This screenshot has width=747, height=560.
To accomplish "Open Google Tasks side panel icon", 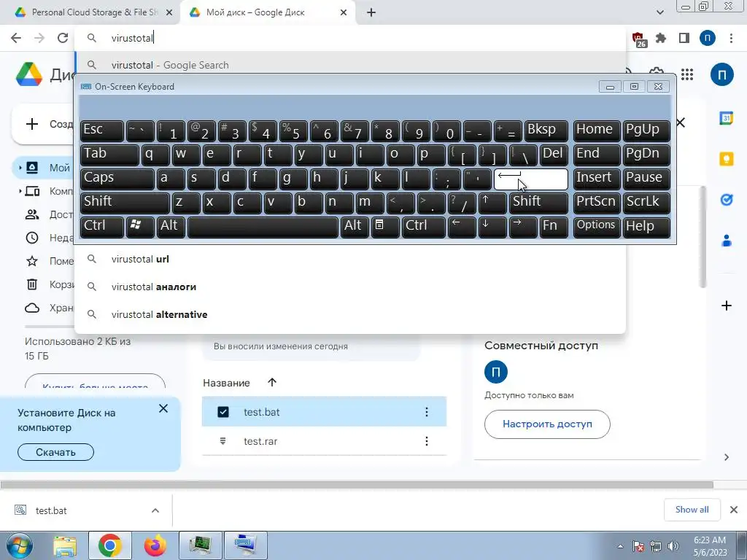I will [726, 200].
